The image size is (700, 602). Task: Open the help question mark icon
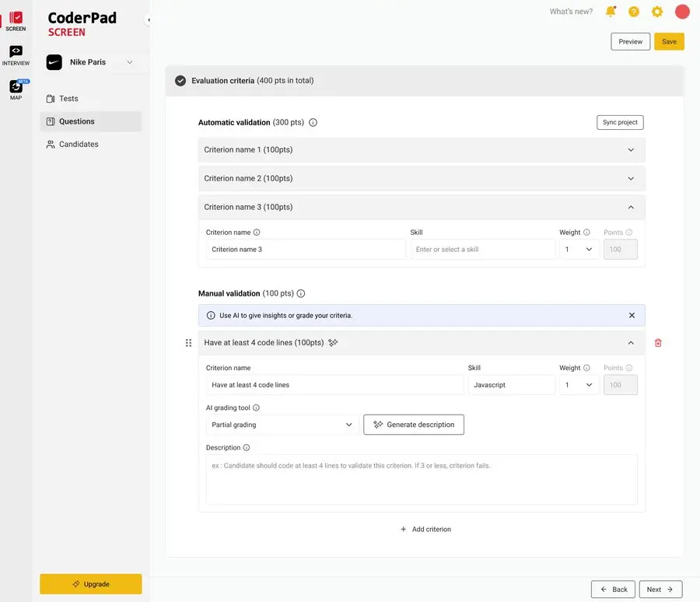[x=633, y=12]
